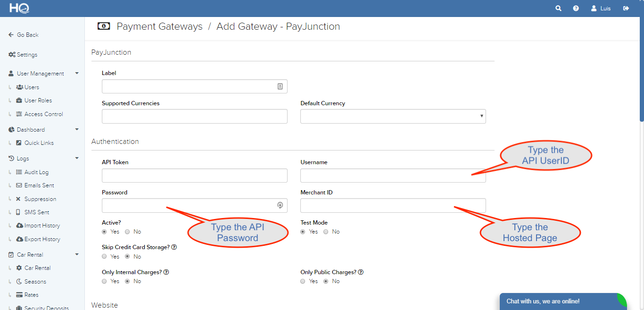The height and width of the screenshot is (310, 644).
Task: Focus the Password input field
Action: (x=194, y=206)
